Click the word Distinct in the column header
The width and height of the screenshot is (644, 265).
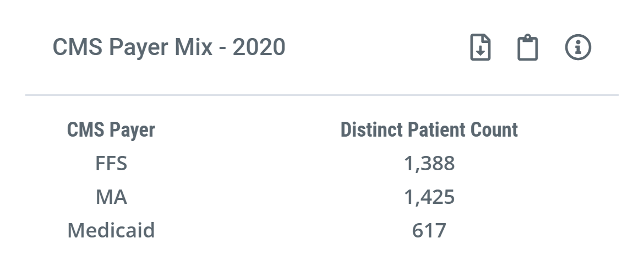coord(372,130)
